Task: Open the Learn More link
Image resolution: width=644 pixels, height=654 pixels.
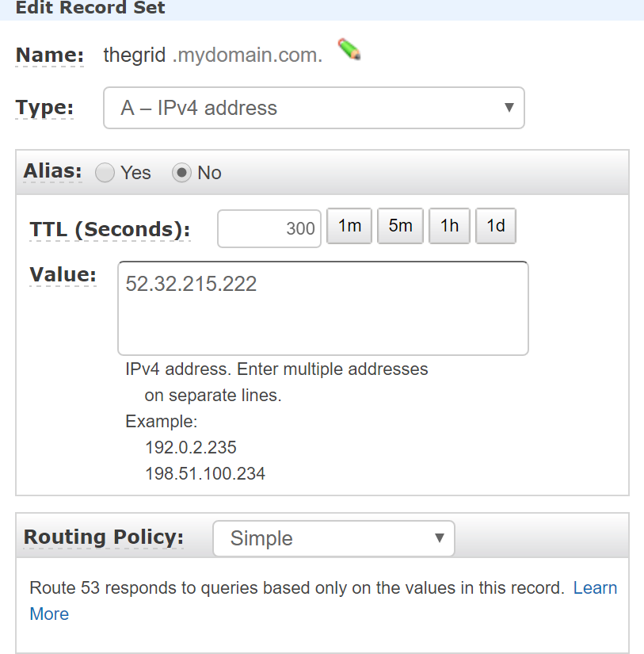Action: tap(595, 587)
